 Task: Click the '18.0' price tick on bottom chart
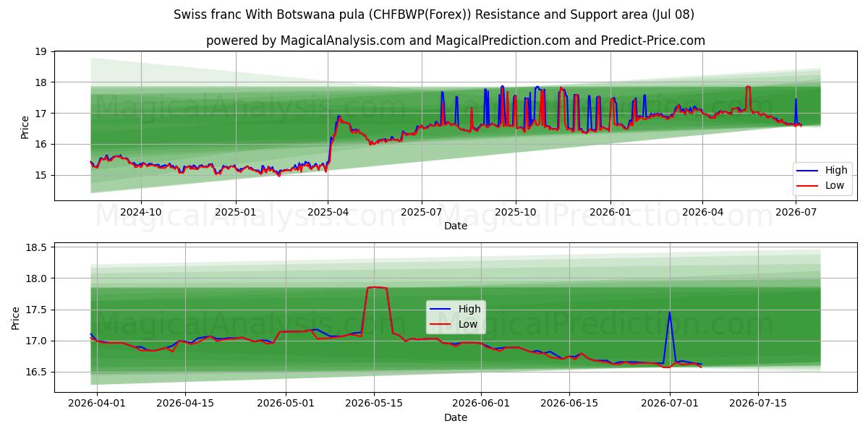pos(36,278)
